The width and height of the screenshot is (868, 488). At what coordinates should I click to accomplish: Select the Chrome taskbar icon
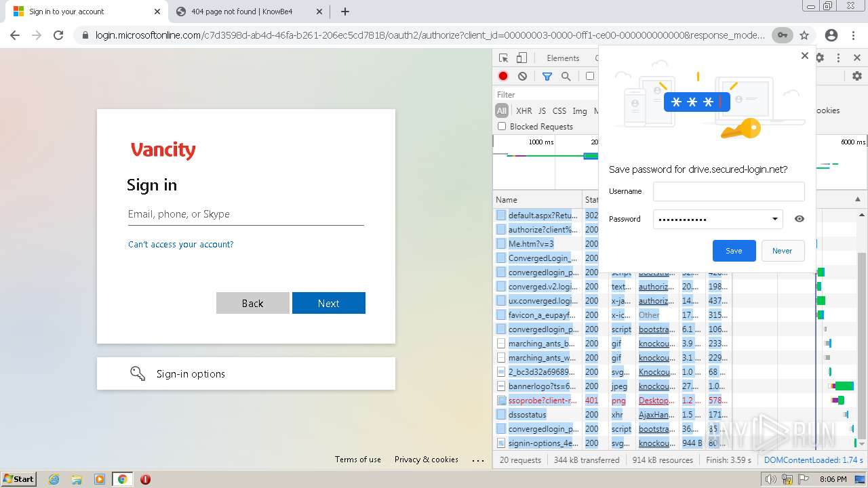coord(122,479)
